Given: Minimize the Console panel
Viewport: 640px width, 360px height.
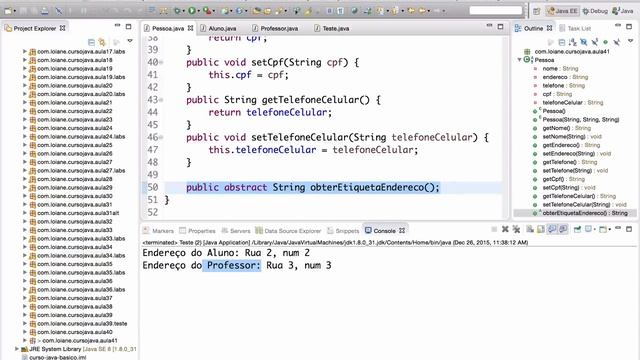Looking at the screenshot, I should (618, 229).
